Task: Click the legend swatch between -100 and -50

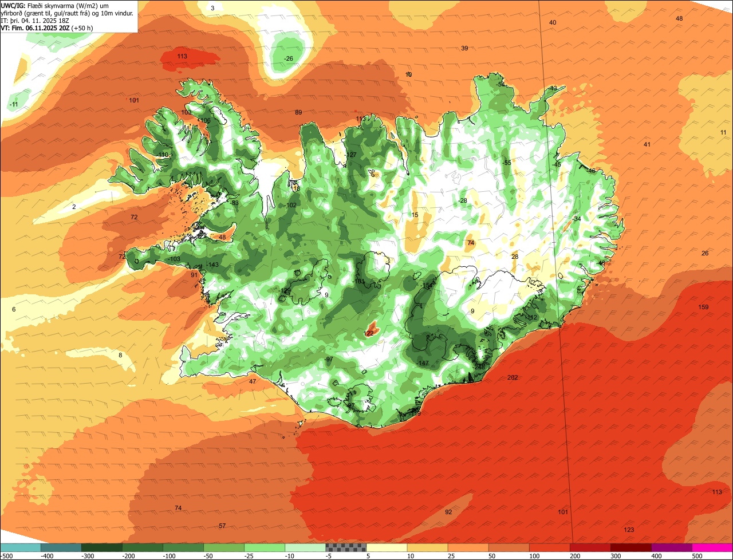Action: [x=183, y=547]
